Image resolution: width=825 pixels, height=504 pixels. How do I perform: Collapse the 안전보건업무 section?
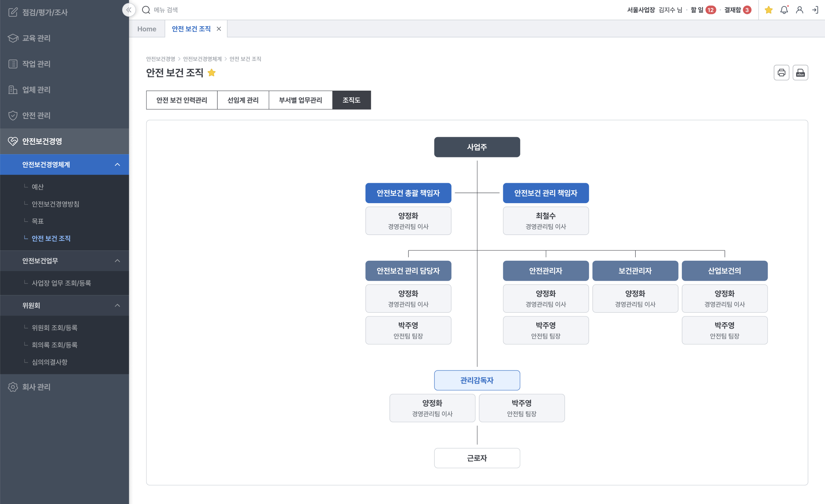[117, 261]
